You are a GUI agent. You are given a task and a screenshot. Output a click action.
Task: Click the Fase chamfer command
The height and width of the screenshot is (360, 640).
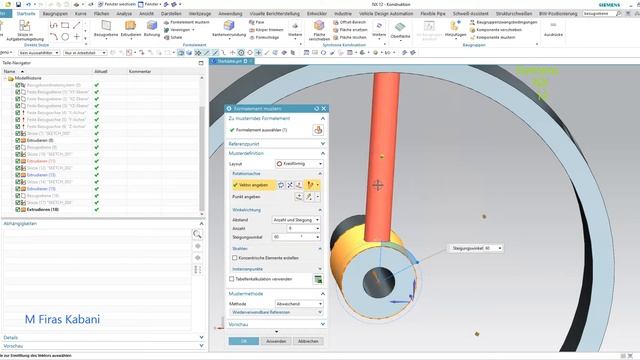[257, 22]
